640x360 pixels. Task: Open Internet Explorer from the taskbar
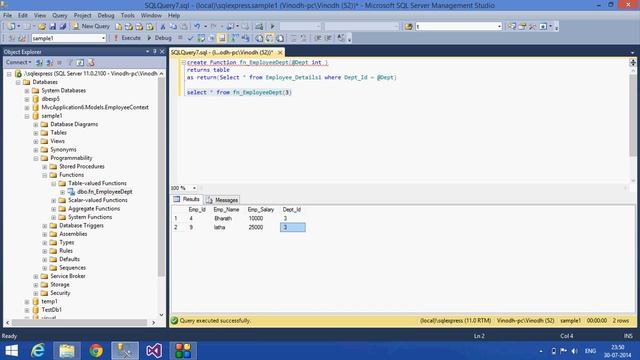(38, 351)
